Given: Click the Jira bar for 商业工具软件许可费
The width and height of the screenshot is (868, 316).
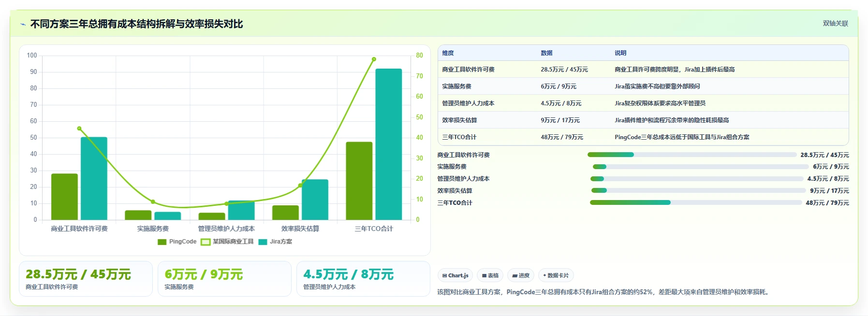Looking at the screenshot, I should click(x=94, y=178).
